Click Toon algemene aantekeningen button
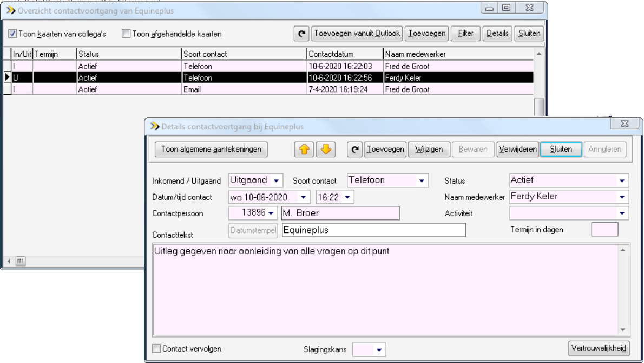 point(211,150)
